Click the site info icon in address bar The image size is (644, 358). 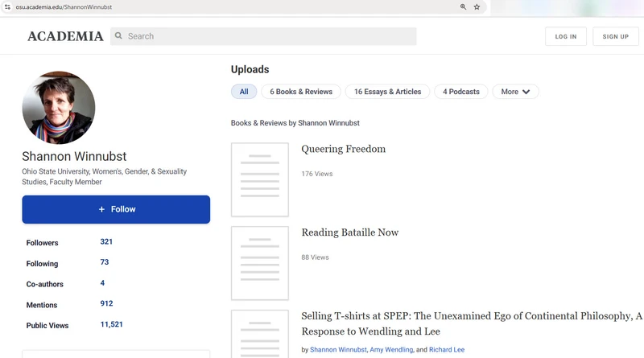[x=7, y=7]
